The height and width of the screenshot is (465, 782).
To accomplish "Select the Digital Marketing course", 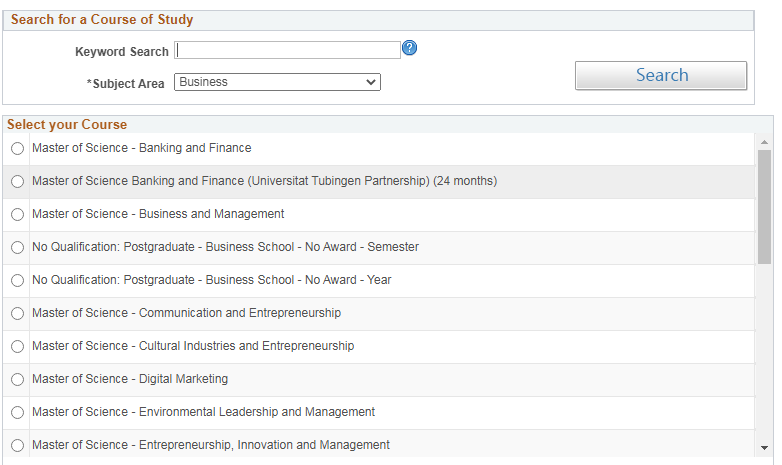I will coord(17,379).
